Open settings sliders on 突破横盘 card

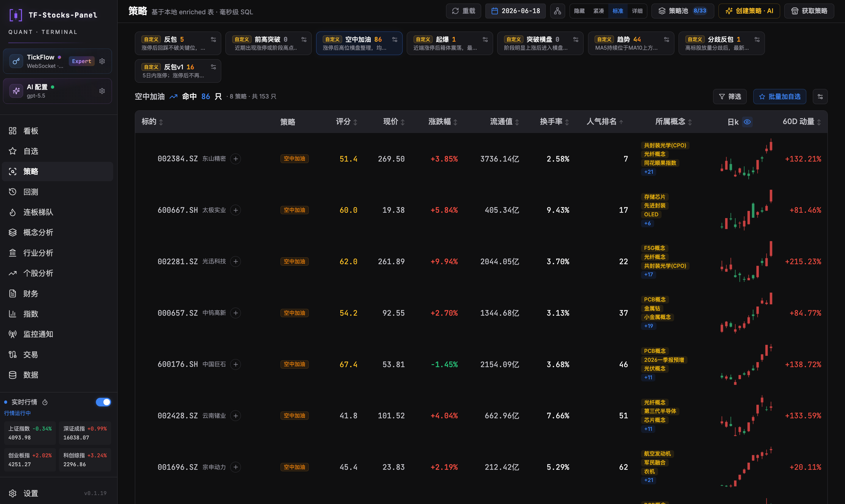point(576,39)
